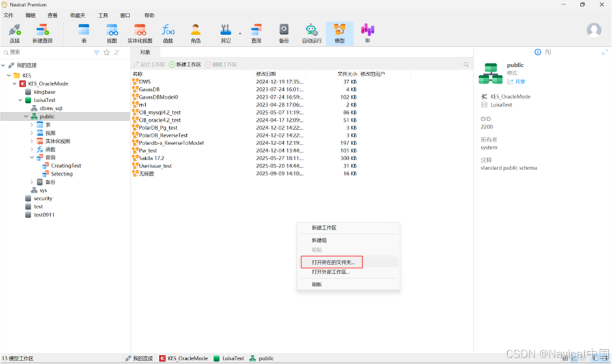Open New Query (新建查询) from toolbar

point(42,34)
